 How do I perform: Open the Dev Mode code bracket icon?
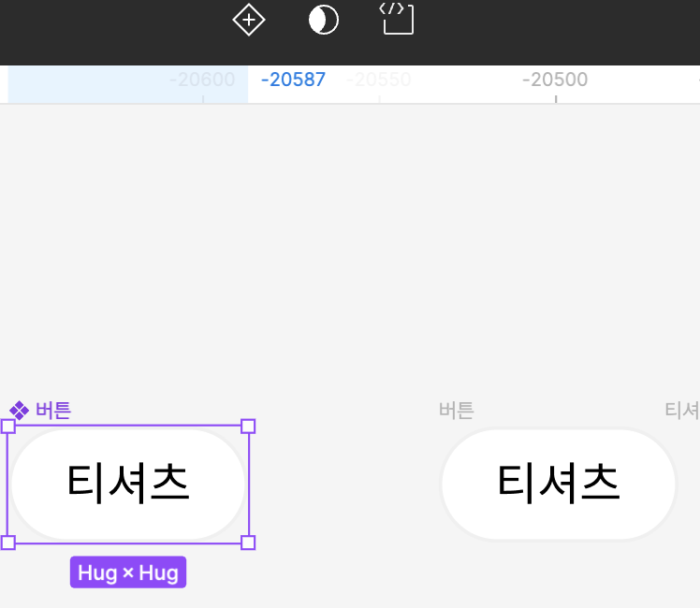click(x=397, y=19)
